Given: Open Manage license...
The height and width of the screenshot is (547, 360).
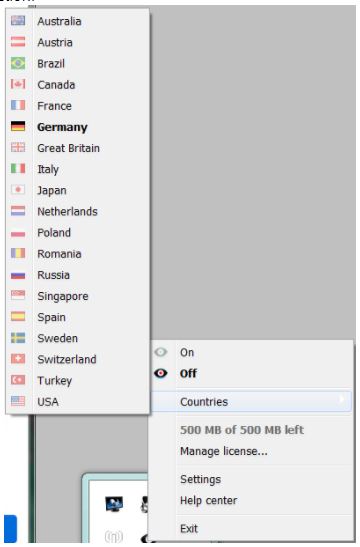Looking at the screenshot, I should click(224, 451).
